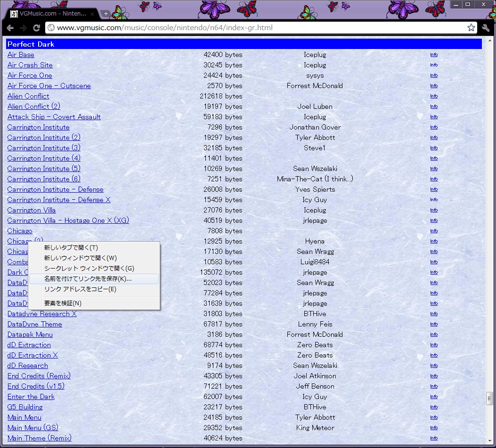Screen dimensions: 496x448
Task: Click Info icon for Main Menu (GS)
Action: [433, 428]
